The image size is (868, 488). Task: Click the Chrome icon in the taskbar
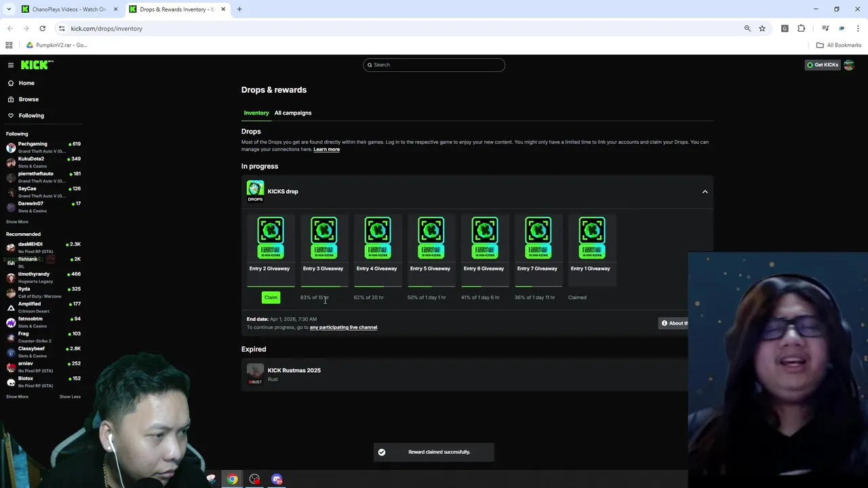point(233,479)
